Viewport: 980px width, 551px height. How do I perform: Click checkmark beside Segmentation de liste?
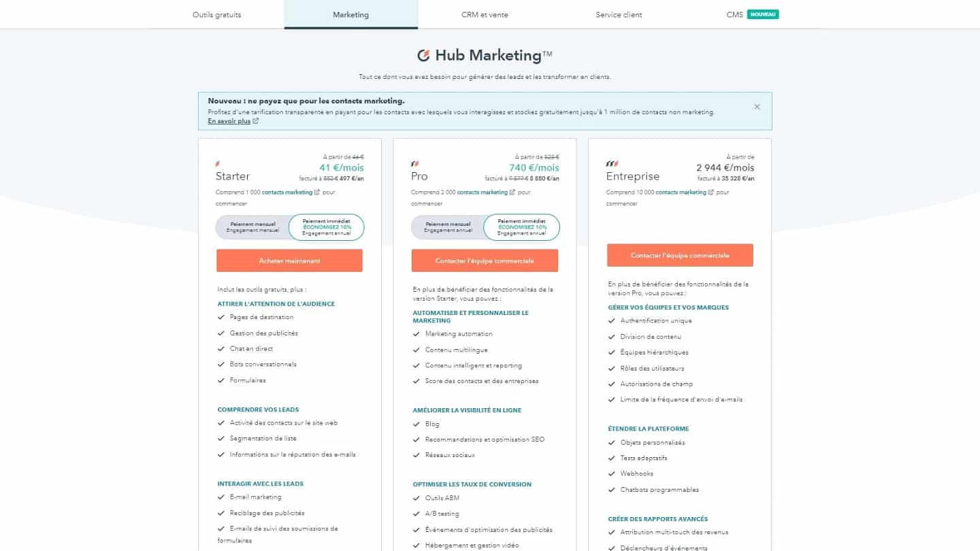(221, 439)
